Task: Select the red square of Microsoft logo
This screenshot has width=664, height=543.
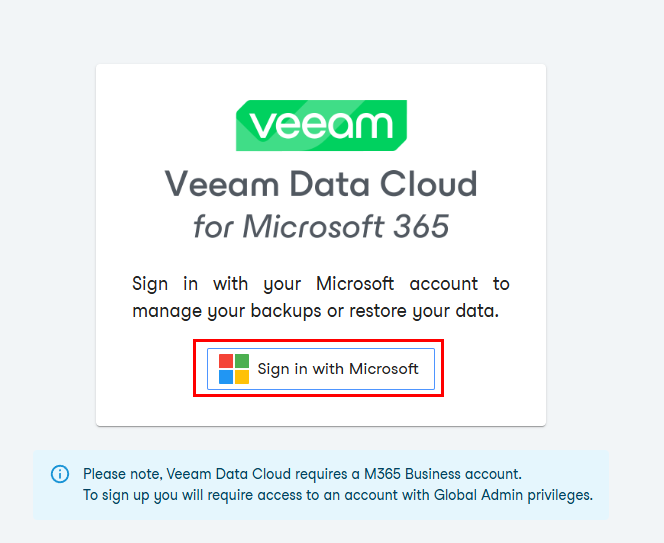Action: pyautogui.click(x=226, y=361)
